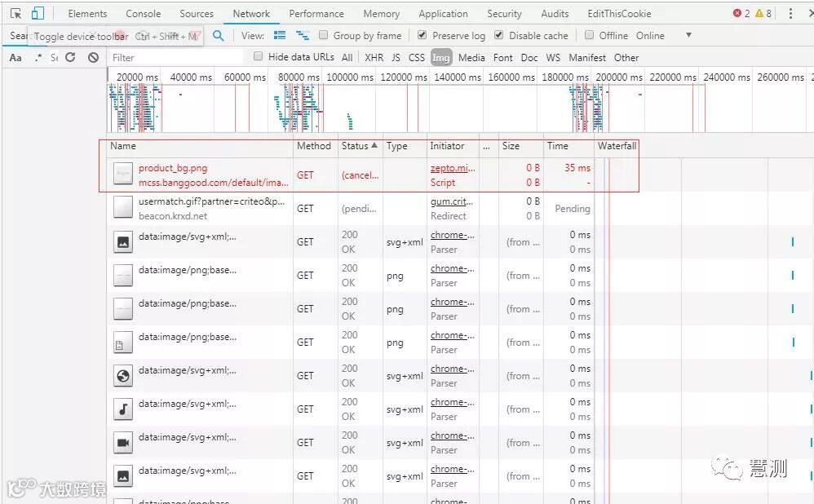Select the product_bg.png thumbnail icon
Image resolution: width=814 pixels, height=504 pixels.
click(x=123, y=174)
